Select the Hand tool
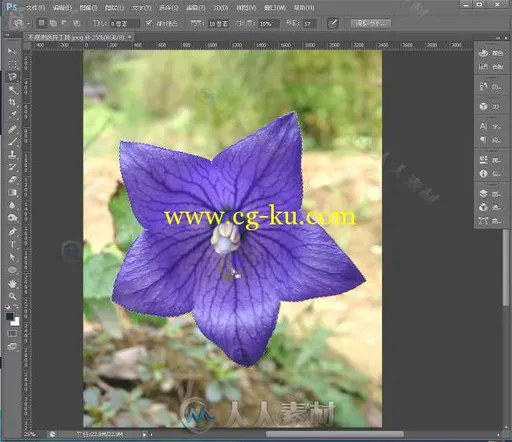Screen dimensions: 512x442 pyautogui.click(x=12, y=284)
